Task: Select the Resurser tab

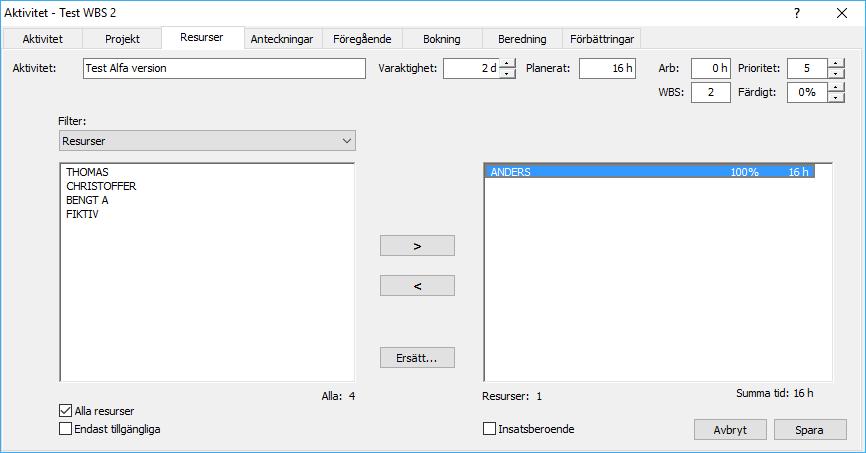Action: click(202, 38)
